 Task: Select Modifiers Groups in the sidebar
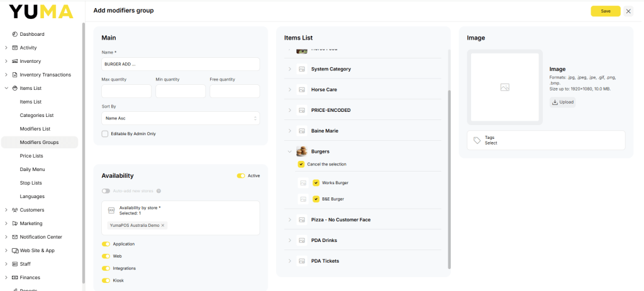(x=40, y=143)
